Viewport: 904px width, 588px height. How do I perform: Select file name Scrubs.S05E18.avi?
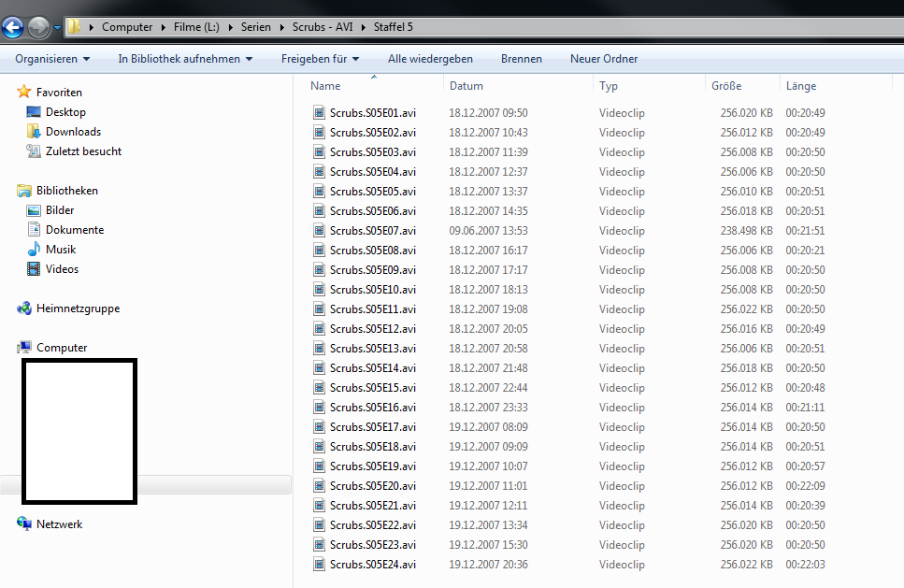[372, 446]
